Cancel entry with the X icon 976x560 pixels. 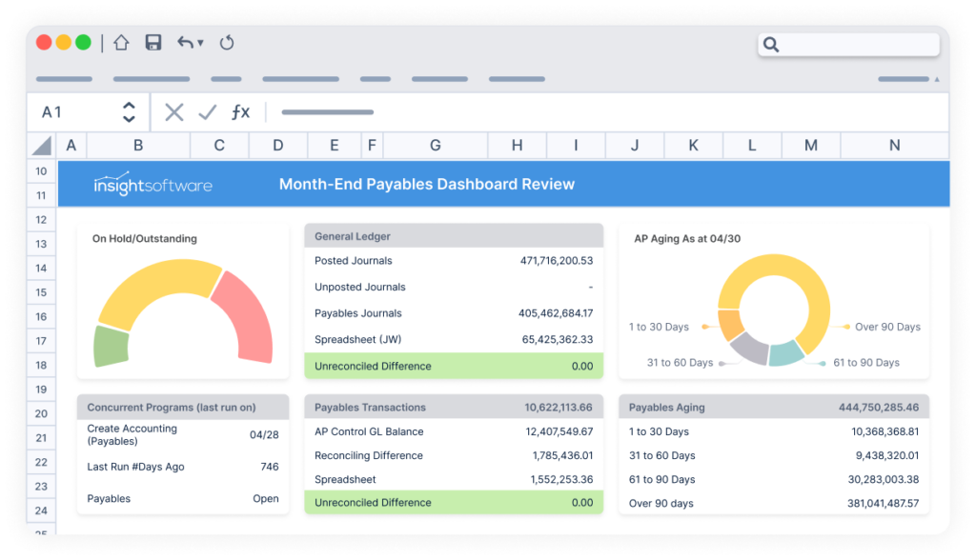[174, 111]
